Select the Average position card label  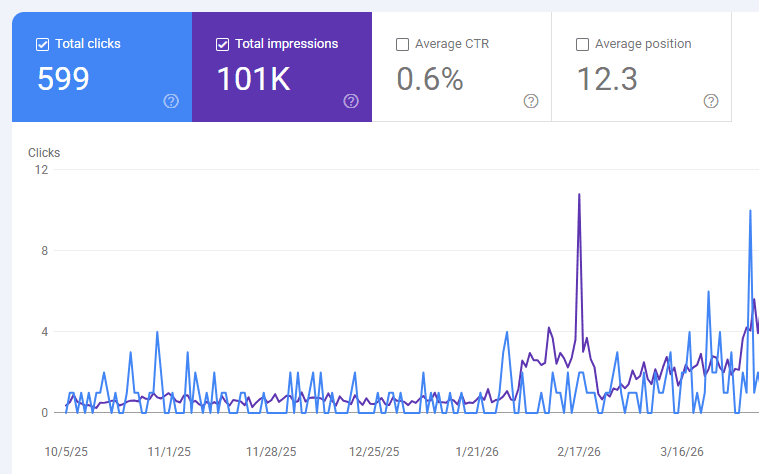coord(643,44)
